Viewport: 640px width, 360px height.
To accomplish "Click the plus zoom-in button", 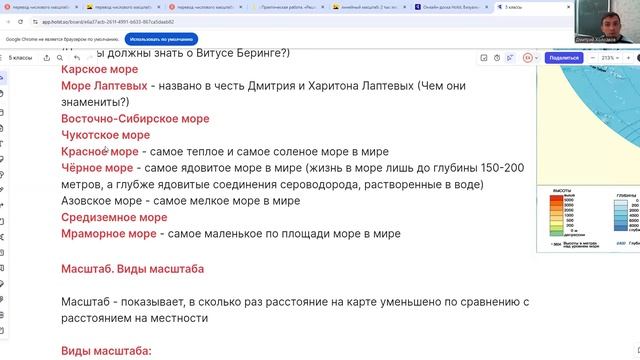I will pos(628,58).
